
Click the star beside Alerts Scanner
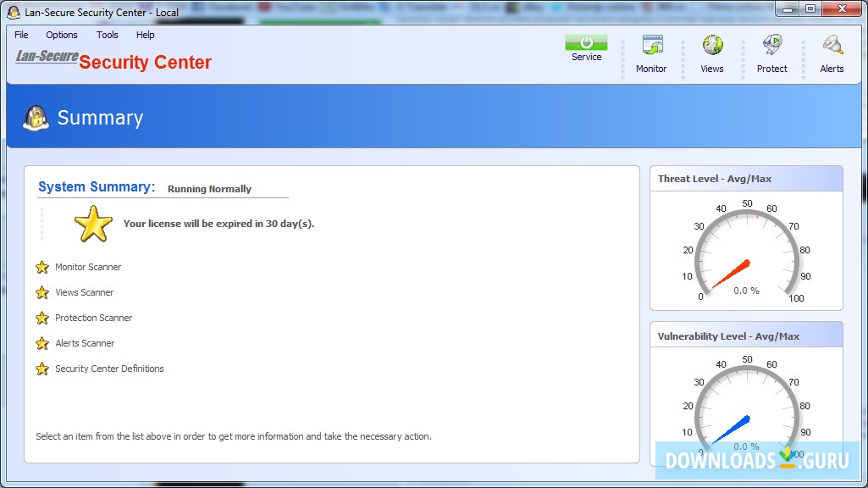[42, 343]
